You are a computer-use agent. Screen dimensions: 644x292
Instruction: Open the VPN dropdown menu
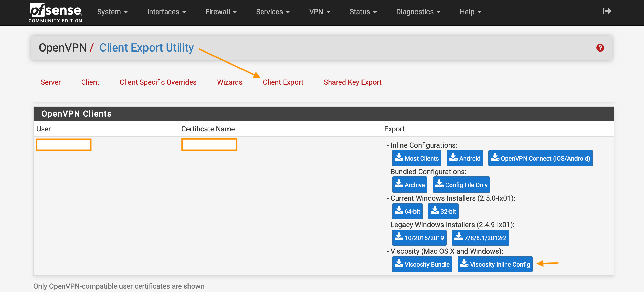point(320,12)
